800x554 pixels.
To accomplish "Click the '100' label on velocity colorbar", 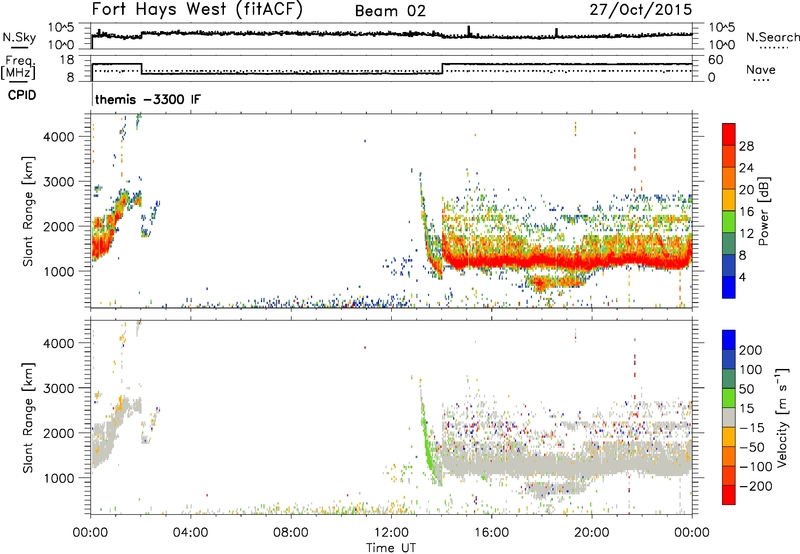I will 751,370.
